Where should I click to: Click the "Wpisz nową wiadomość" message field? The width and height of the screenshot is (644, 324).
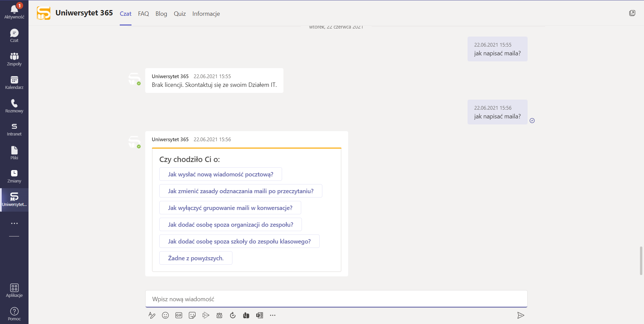click(336, 299)
